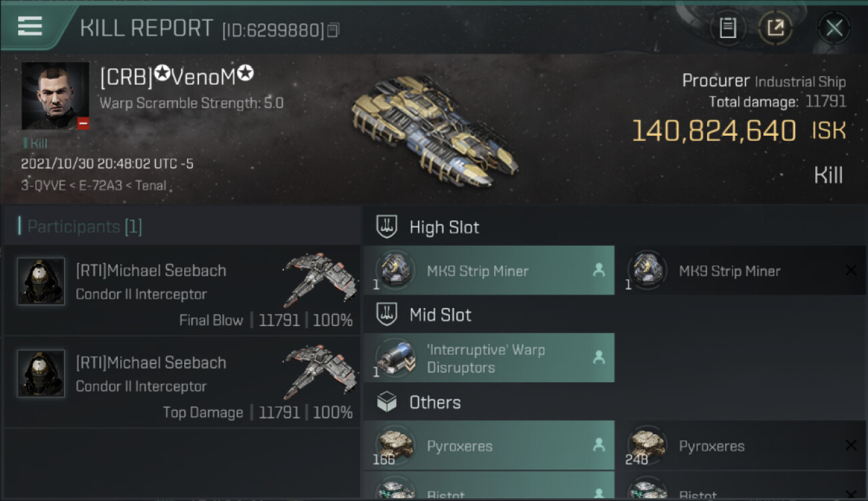Click the share export icon

tap(776, 28)
